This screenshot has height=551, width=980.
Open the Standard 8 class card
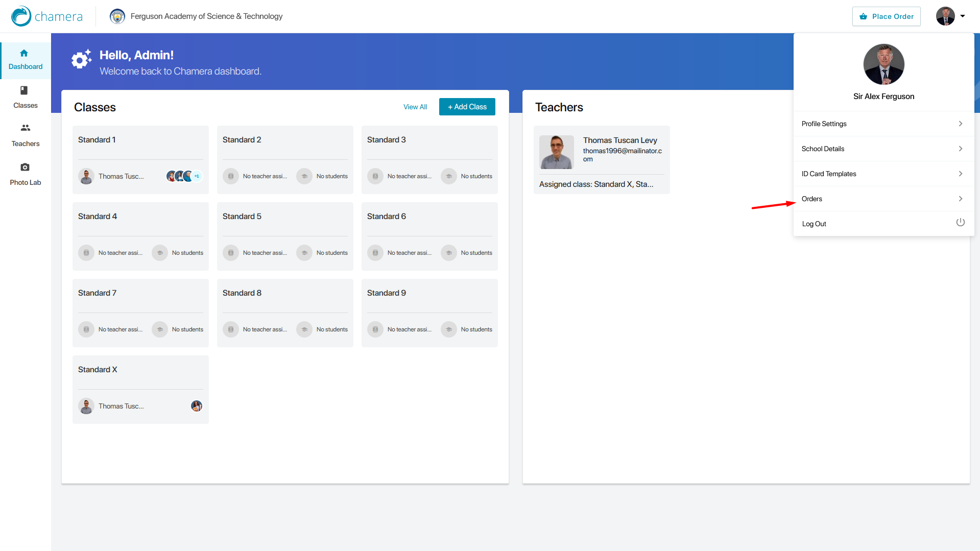click(285, 313)
